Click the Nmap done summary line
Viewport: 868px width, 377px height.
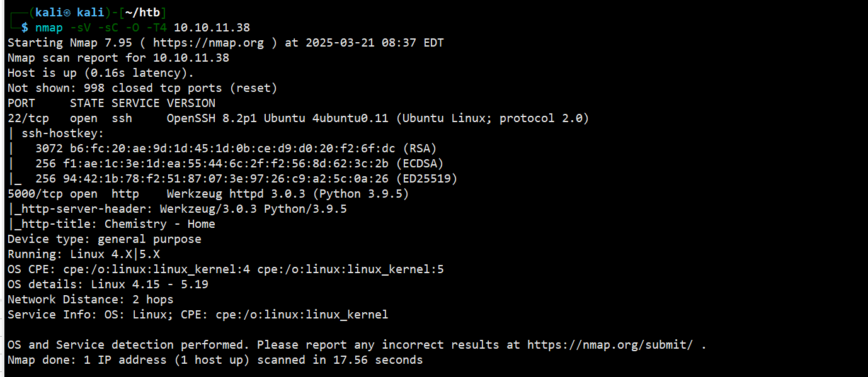[215, 360]
